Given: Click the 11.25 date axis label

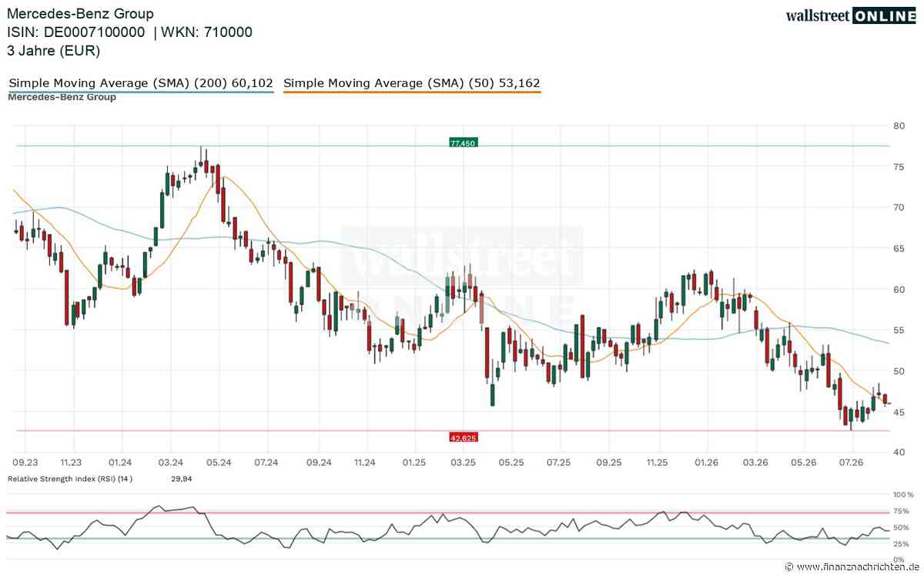Looking at the screenshot, I should point(657,462).
